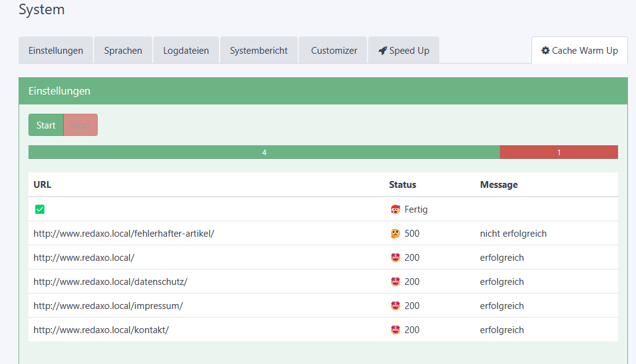Image resolution: width=636 pixels, height=364 pixels.
Task: Click 'erfolgreich' in the datenschutz row
Action: click(x=502, y=282)
